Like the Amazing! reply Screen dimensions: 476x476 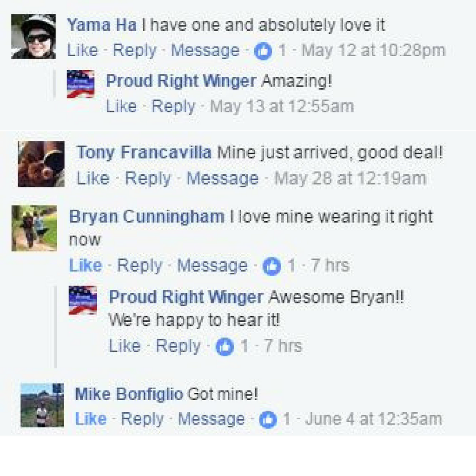pyautogui.click(x=121, y=106)
